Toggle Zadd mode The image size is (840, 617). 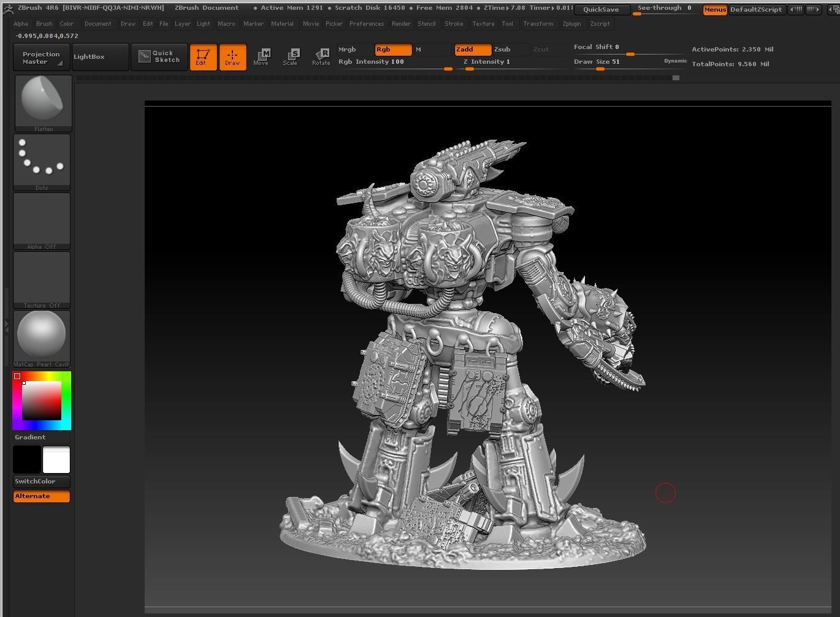click(473, 50)
